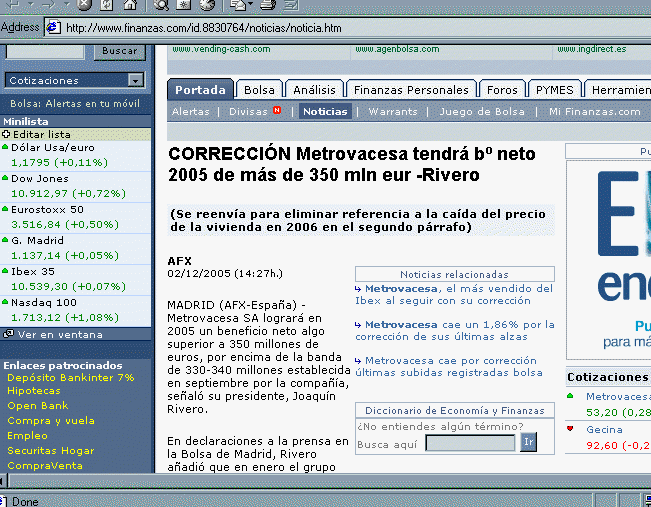Open the browser Search pane icon
Viewport: 651px width, 507px height.
(x=160, y=5)
